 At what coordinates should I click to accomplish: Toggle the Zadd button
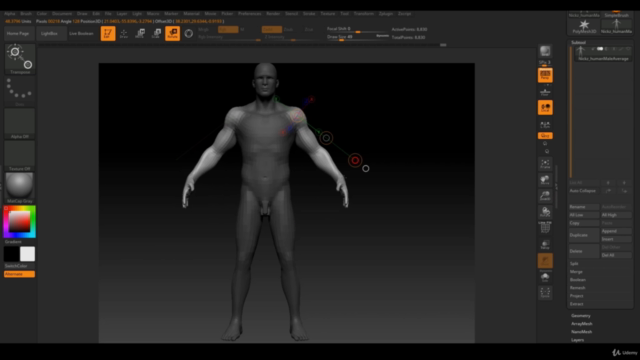click(x=272, y=29)
